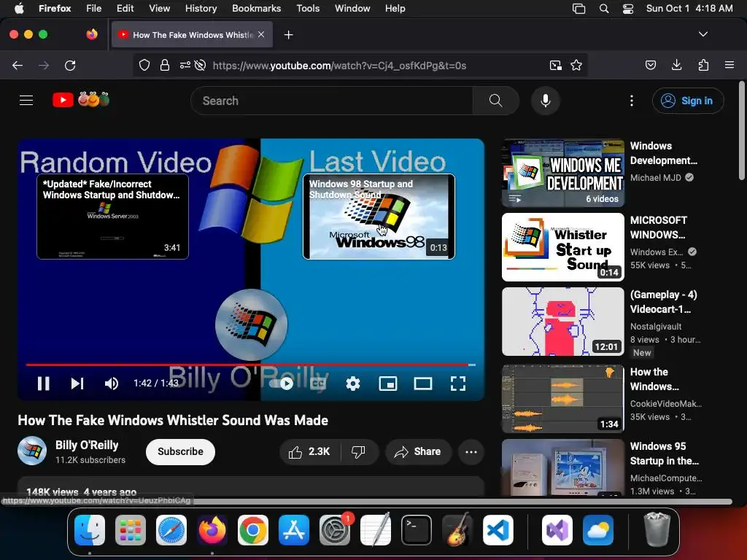Viewport: 747px width, 560px height.
Task: Go back in Firefox
Action: (x=18, y=65)
